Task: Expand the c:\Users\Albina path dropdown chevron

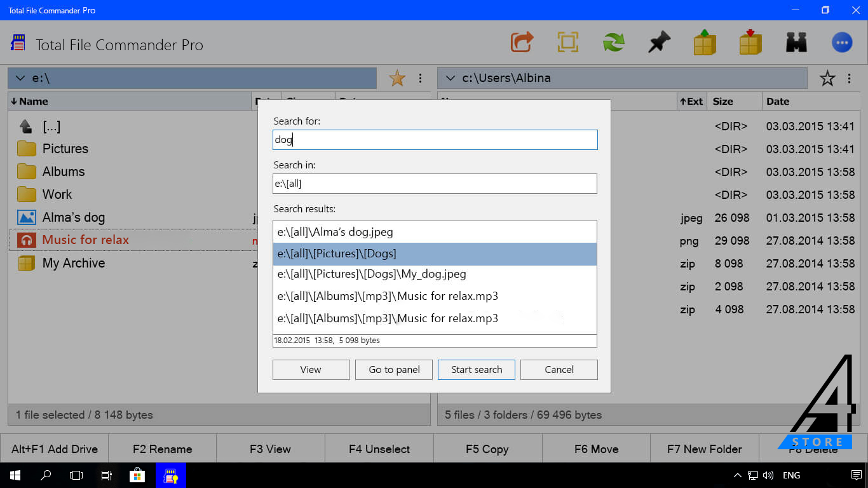Action: [x=451, y=78]
